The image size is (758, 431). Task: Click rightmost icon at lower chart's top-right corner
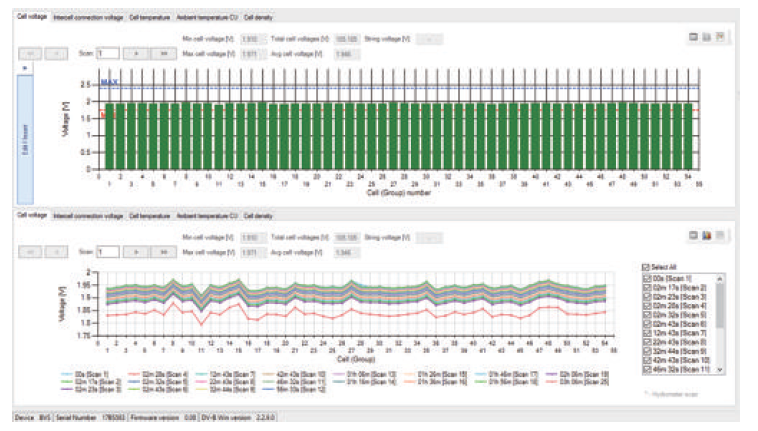(x=718, y=234)
